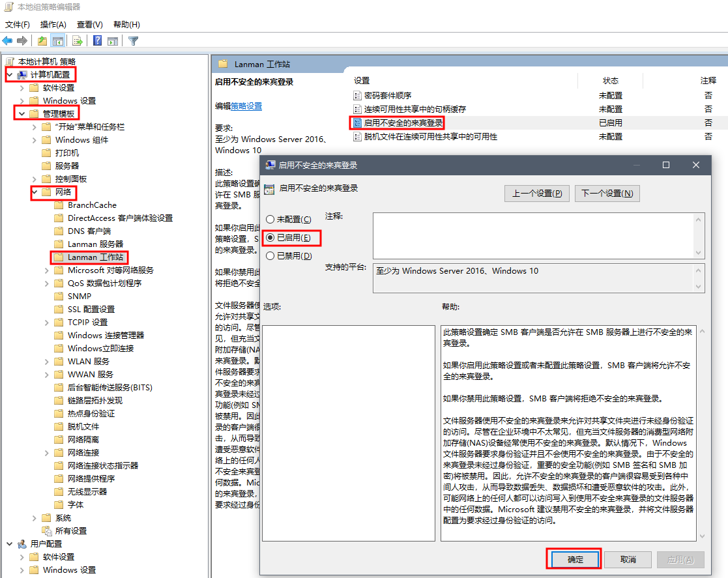Click the filter funnel toolbar icon
This screenshot has width=728, height=578.
pyautogui.click(x=133, y=41)
